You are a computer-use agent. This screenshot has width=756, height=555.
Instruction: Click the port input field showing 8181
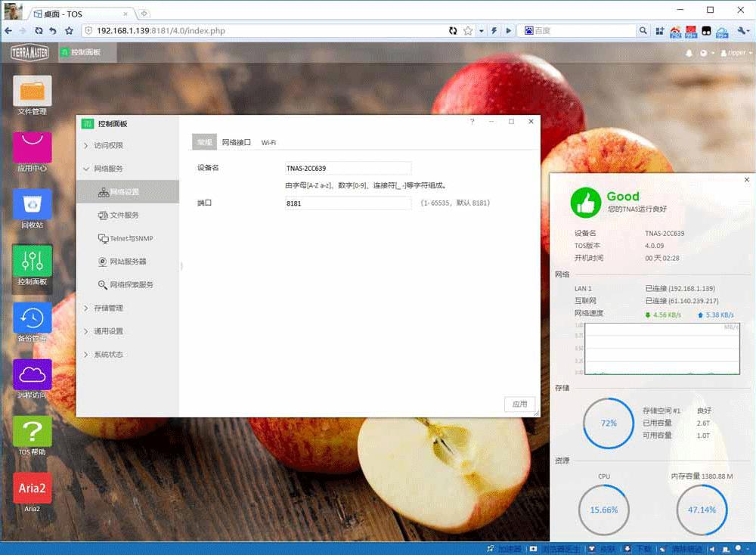coord(348,203)
